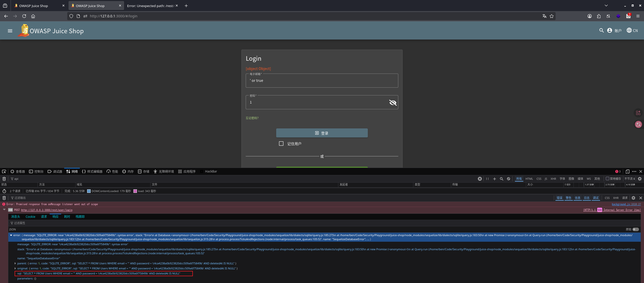Toggle the 错误 console filter
Screen dimensions: 644x283
[559, 198]
